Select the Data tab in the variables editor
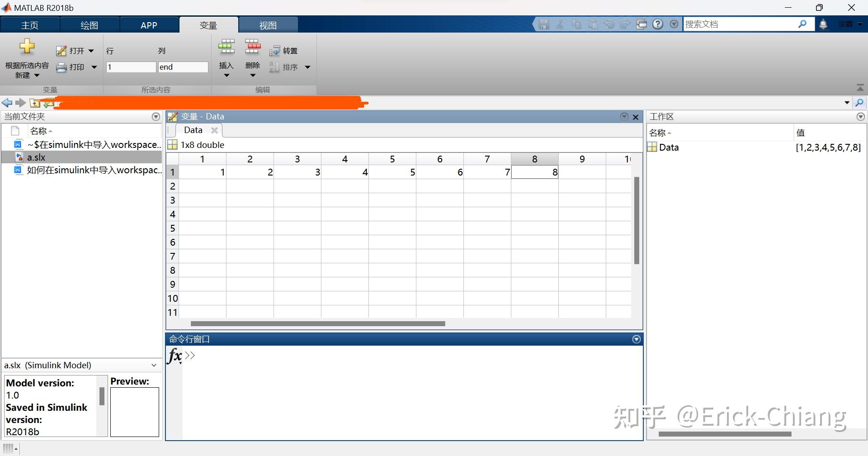 (x=193, y=130)
